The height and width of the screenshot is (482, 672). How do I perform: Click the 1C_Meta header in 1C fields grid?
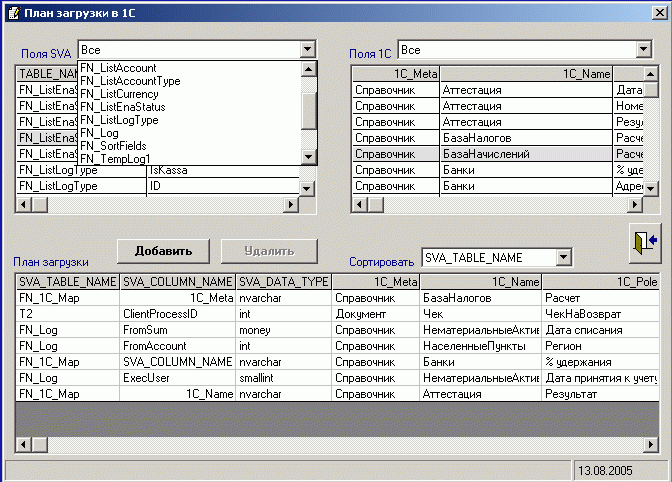(x=396, y=74)
